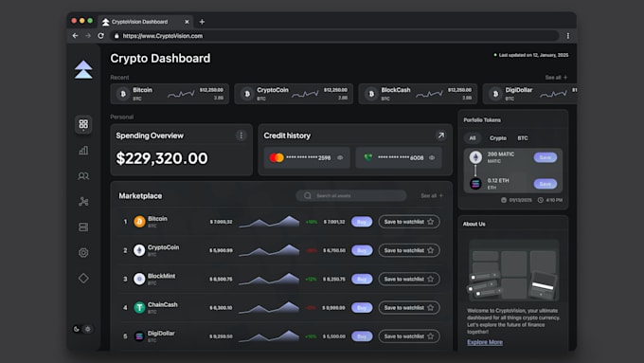Reveal the Mastercard number ending 2598
The width and height of the screenshot is (644, 363).
tap(340, 157)
